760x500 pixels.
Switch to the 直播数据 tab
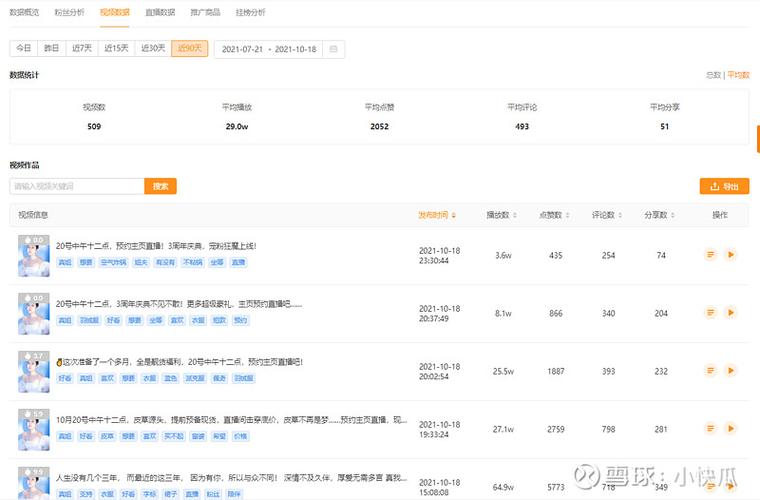[160, 12]
